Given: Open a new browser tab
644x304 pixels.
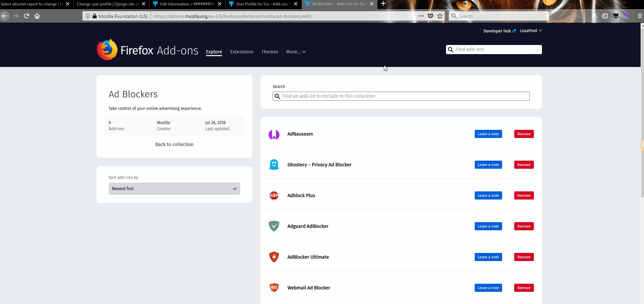Looking at the screenshot, I should coord(383,4).
